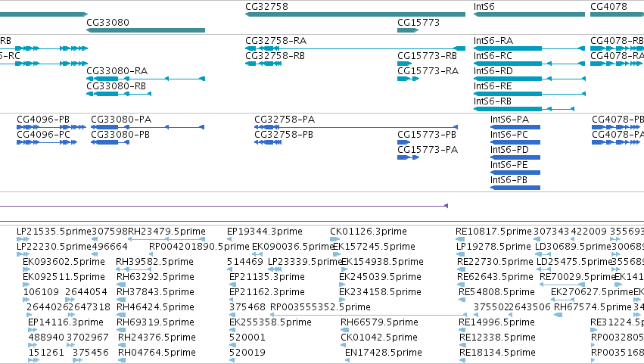Select the RE54808.5prime EST label
The image size is (644, 364).
coord(496,293)
